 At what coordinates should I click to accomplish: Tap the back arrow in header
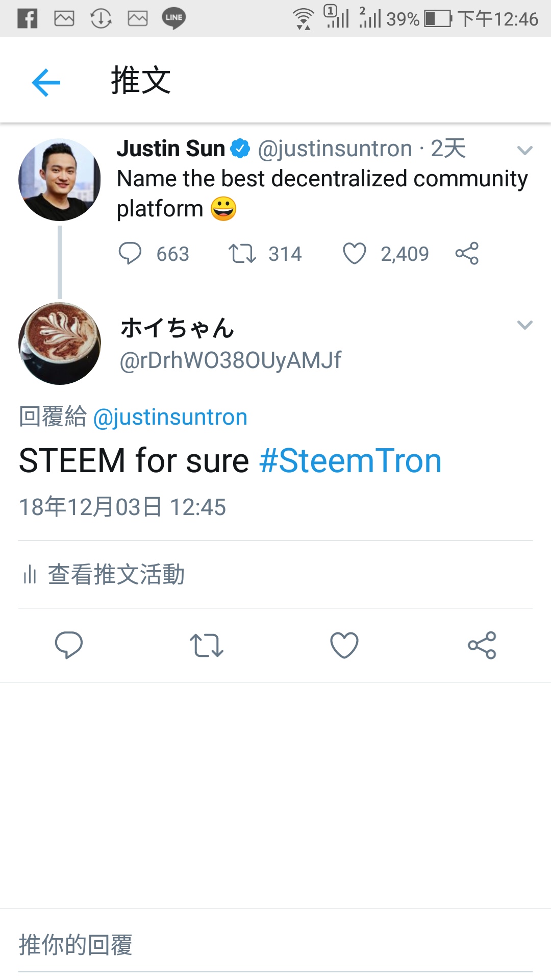(x=46, y=82)
